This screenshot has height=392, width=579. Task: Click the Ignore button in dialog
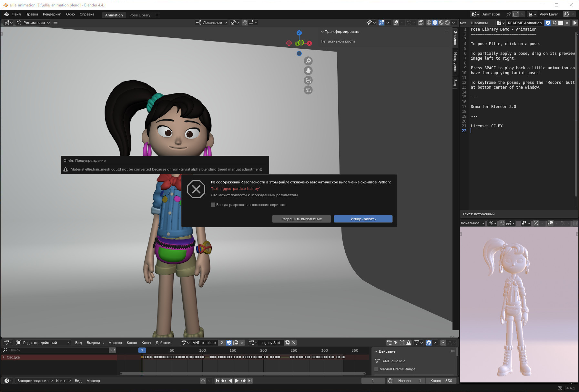[x=363, y=219]
